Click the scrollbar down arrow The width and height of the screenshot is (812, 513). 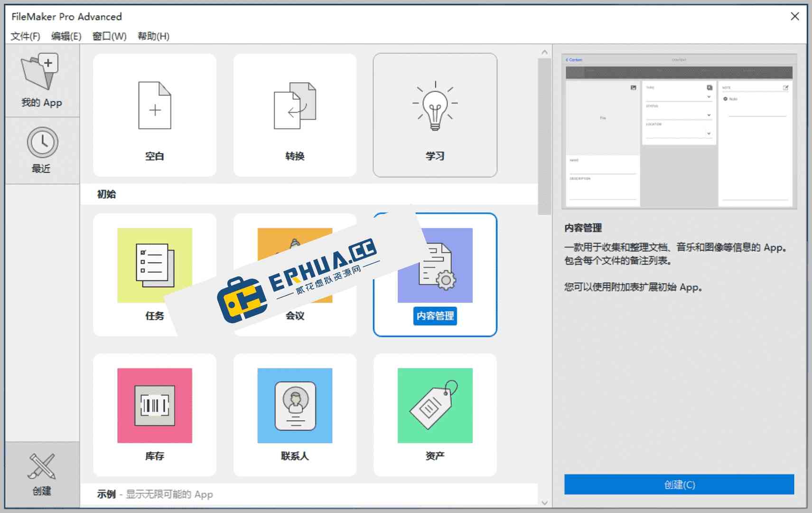[x=545, y=503]
